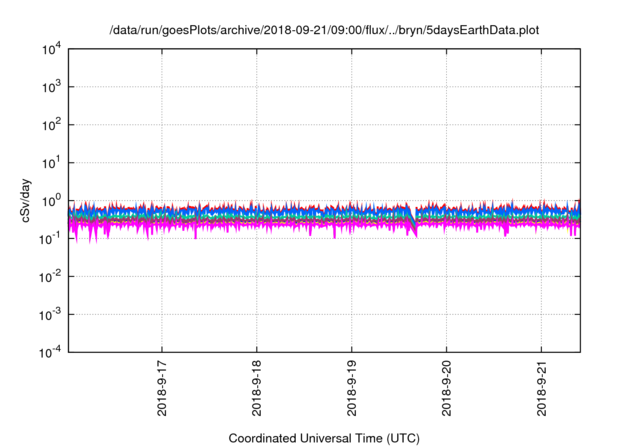Click the 10^3 y-axis tick label
This screenshot has width=640, height=448.
[51, 87]
